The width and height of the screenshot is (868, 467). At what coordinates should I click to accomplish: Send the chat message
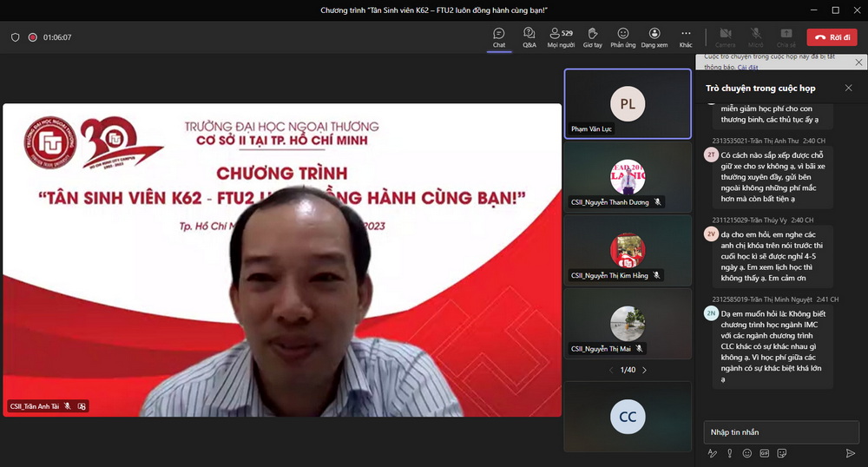[851, 453]
